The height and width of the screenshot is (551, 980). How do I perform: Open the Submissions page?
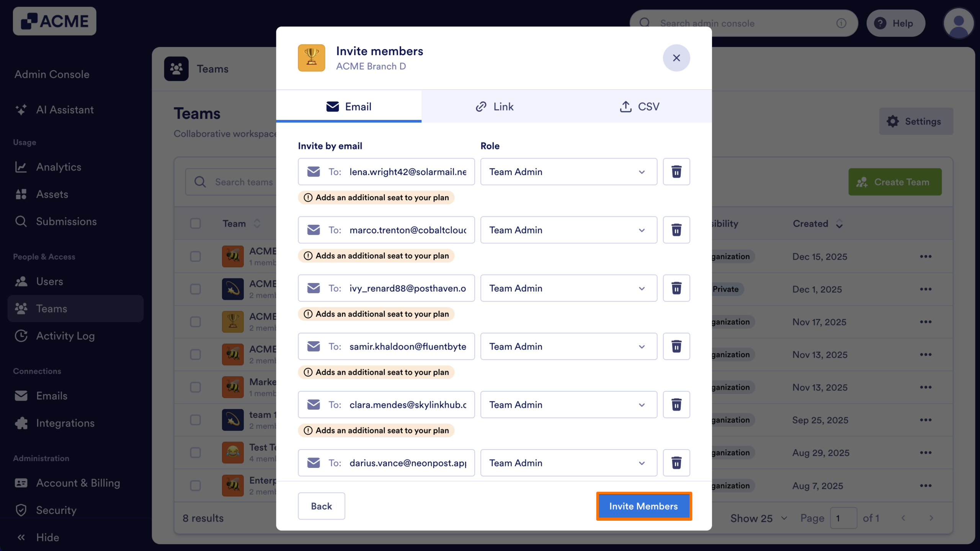(x=66, y=221)
